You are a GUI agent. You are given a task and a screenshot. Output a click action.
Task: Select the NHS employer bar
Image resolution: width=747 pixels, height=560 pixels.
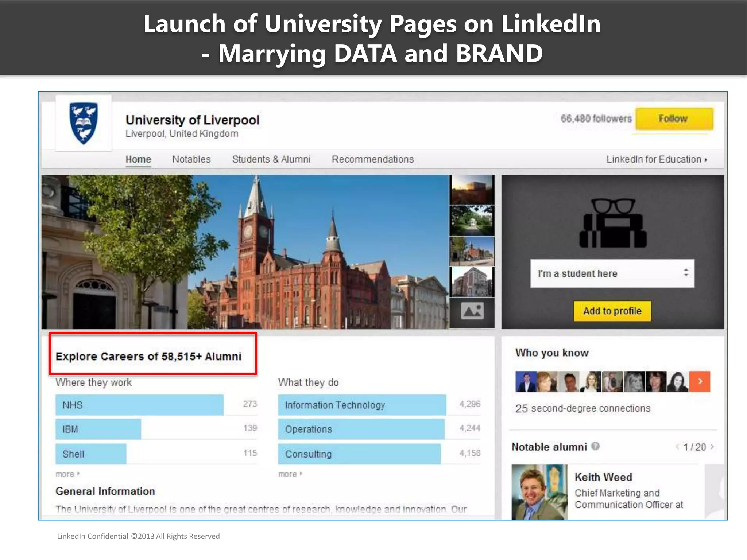[x=139, y=405]
